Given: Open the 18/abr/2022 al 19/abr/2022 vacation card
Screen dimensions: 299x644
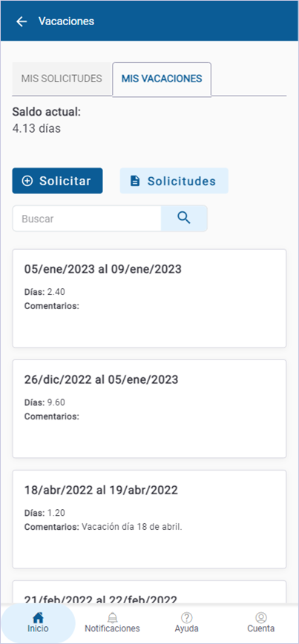Looking at the screenshot, I should (149, 519).
